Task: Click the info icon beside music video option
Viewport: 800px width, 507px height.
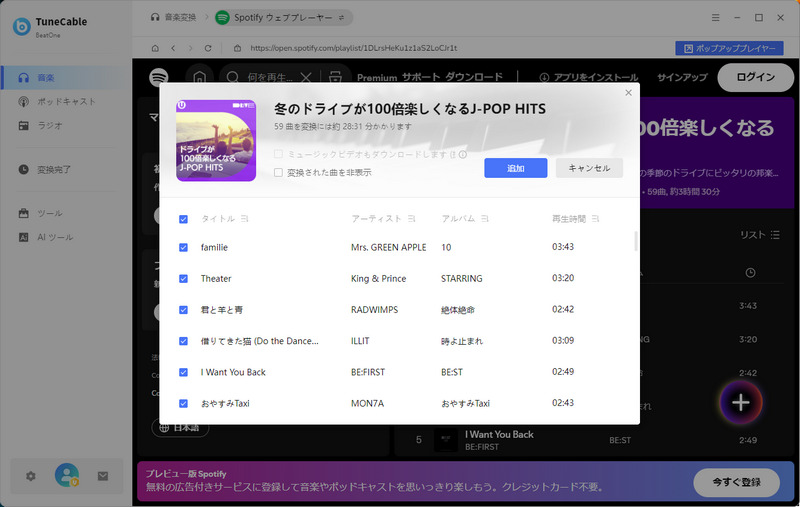Action: (x=463, y=154)
